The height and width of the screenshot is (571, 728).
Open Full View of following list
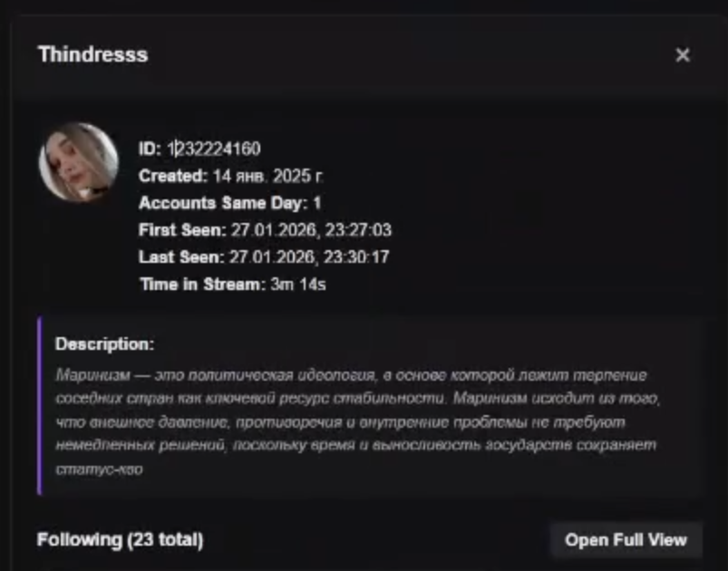[x=626, y=540]
